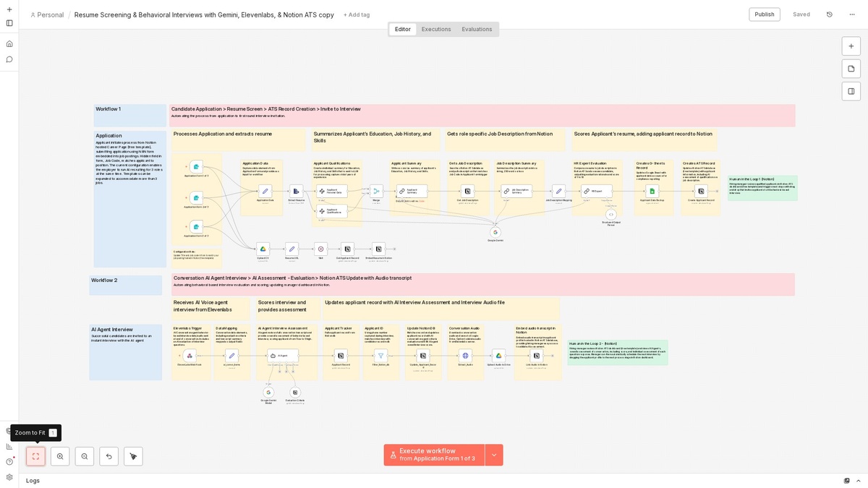Viewport: 868px width, 488px height.
Task: Select the Link Audio in Notion node
Action: (536, 356)
